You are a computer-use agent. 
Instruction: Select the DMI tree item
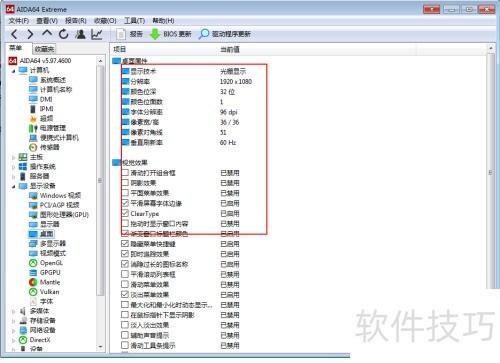click(x=41, y=99)
